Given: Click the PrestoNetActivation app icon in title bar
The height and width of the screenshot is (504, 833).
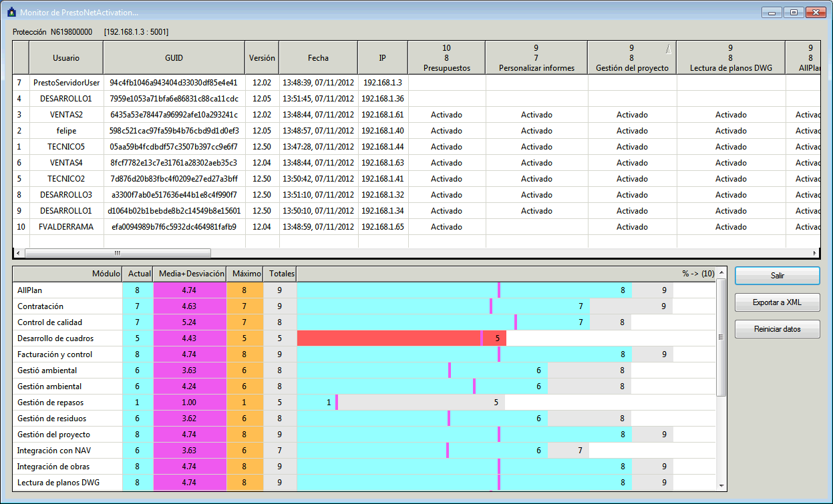Looking at the screenshot, I should 11,12.
